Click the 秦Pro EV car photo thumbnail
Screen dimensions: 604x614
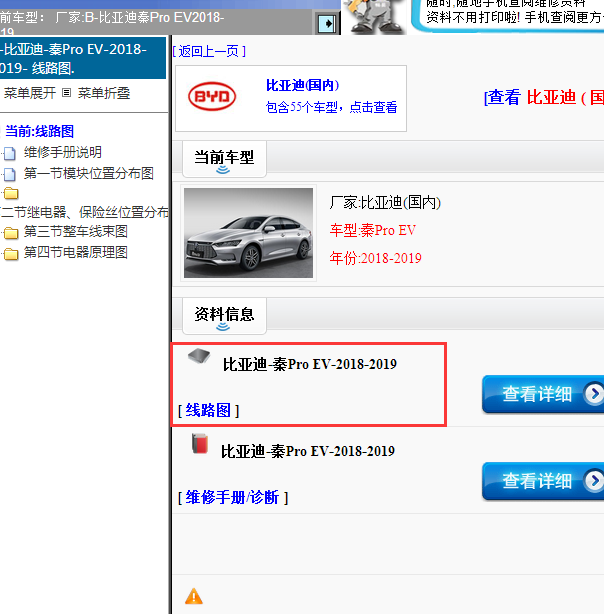(x=248, y=233)
